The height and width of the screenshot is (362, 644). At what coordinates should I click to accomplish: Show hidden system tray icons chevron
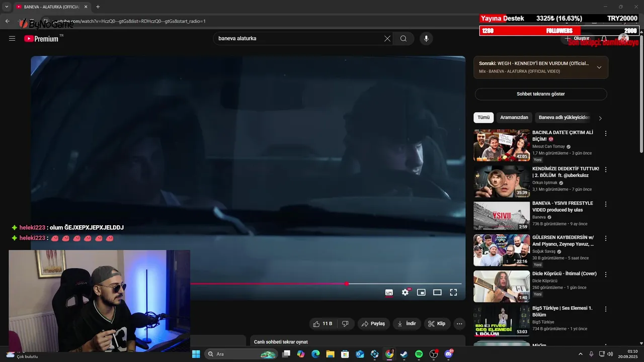[x=580, y=354]
